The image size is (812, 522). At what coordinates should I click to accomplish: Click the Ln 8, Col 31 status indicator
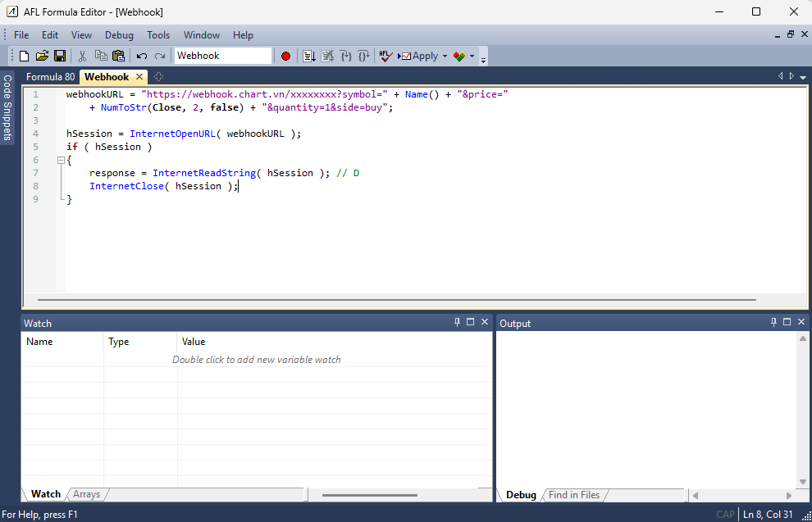768,515
